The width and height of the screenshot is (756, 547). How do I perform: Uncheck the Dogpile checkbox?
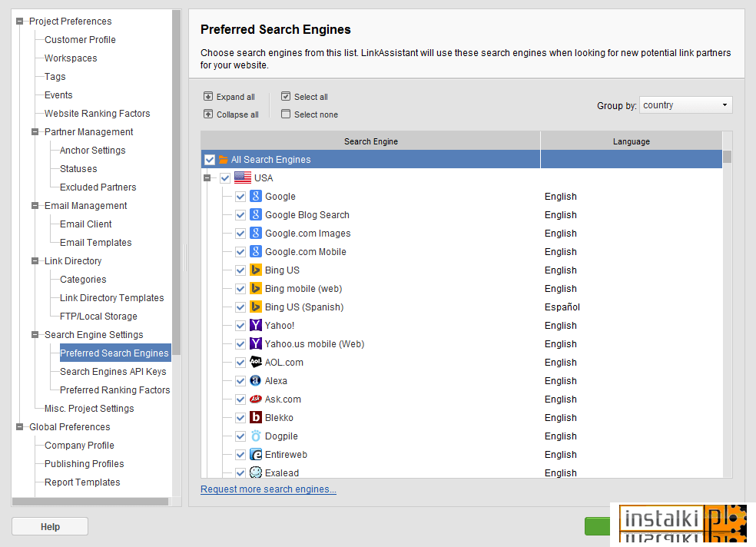[240, 436]
